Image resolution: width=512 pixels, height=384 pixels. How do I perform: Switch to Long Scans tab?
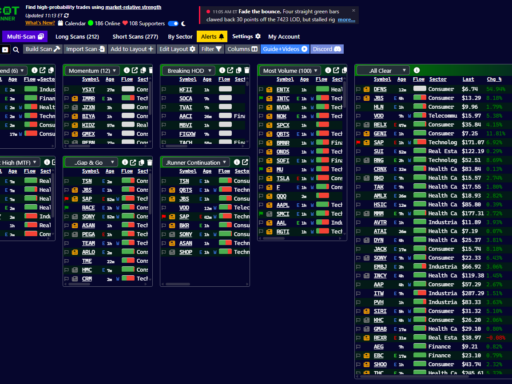point(77,37)
